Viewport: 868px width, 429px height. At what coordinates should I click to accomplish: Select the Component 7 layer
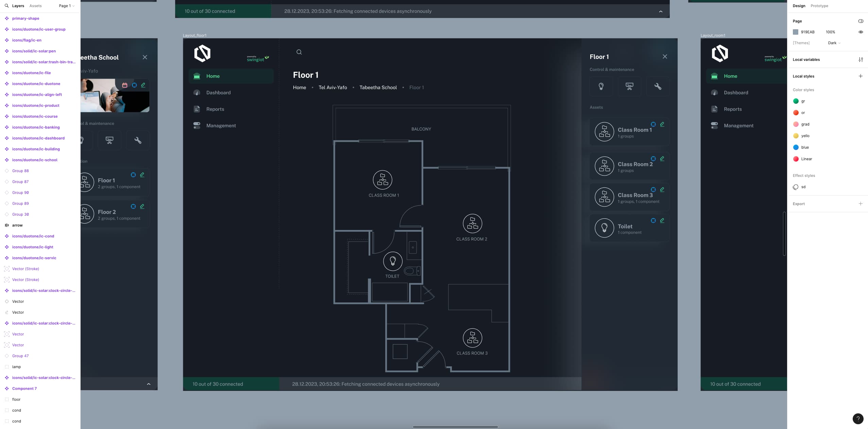24,389
